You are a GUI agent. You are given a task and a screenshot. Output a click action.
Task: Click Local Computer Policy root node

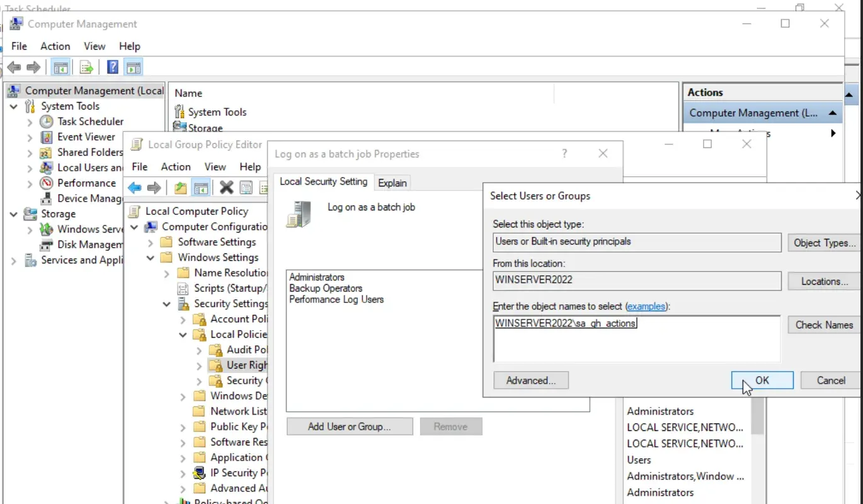click(197, 211)
